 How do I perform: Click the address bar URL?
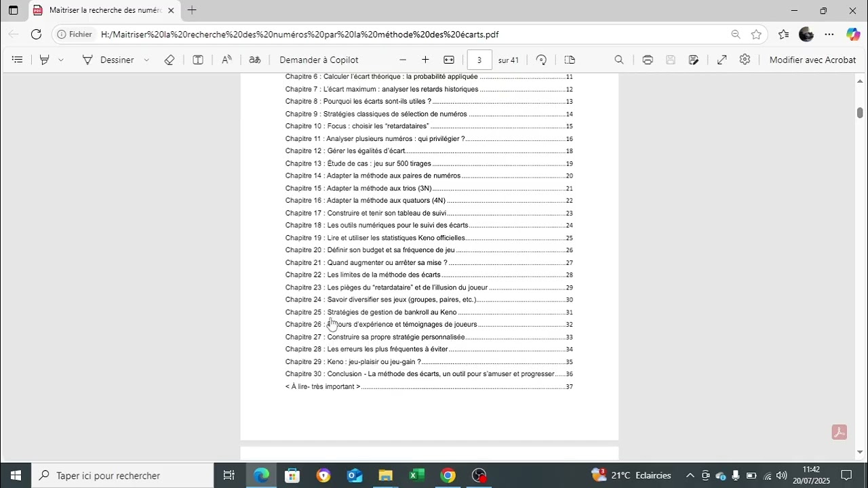(x=300, y=35)
